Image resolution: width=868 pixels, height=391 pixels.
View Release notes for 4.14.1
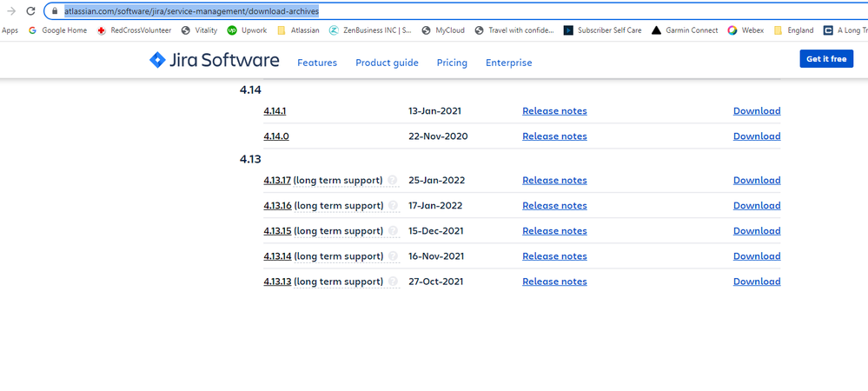coord(554,110)
